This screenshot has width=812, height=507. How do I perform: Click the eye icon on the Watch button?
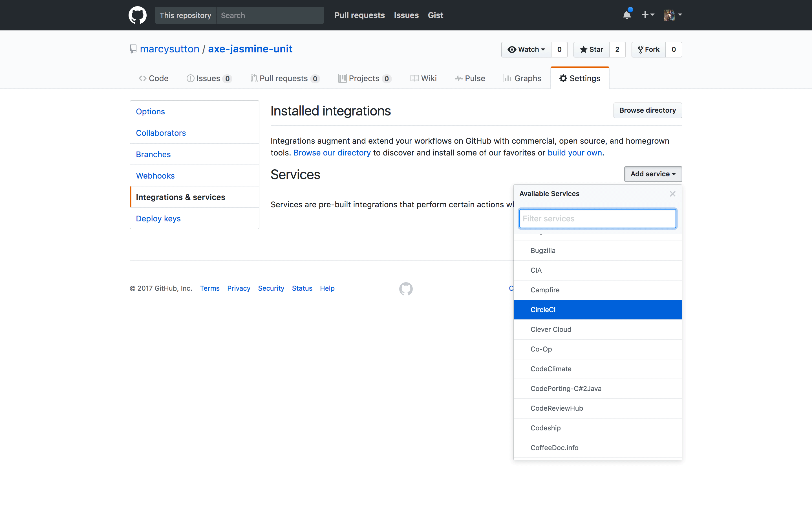click(511, 49)
